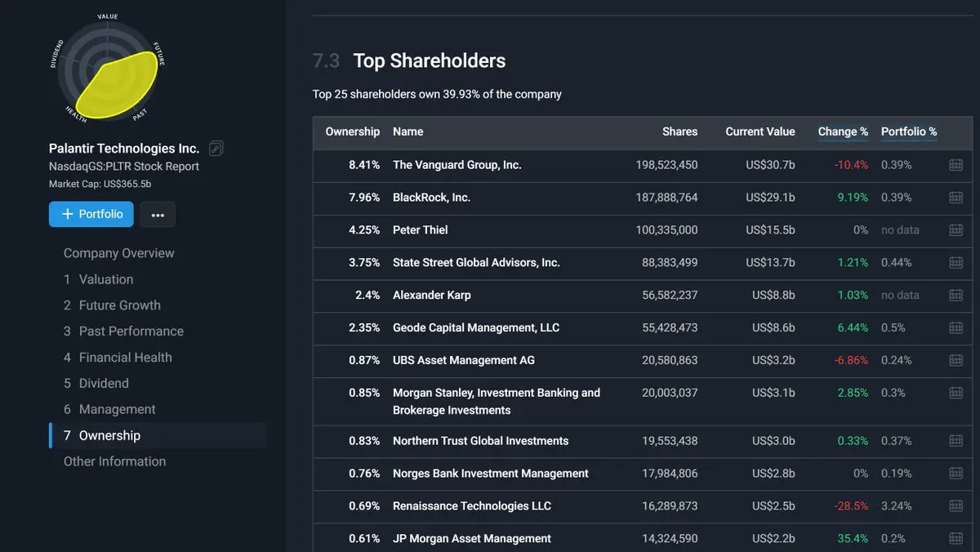Click the Name column header
This screenshot has width=980, height=552.
click(x=408, y=131)
